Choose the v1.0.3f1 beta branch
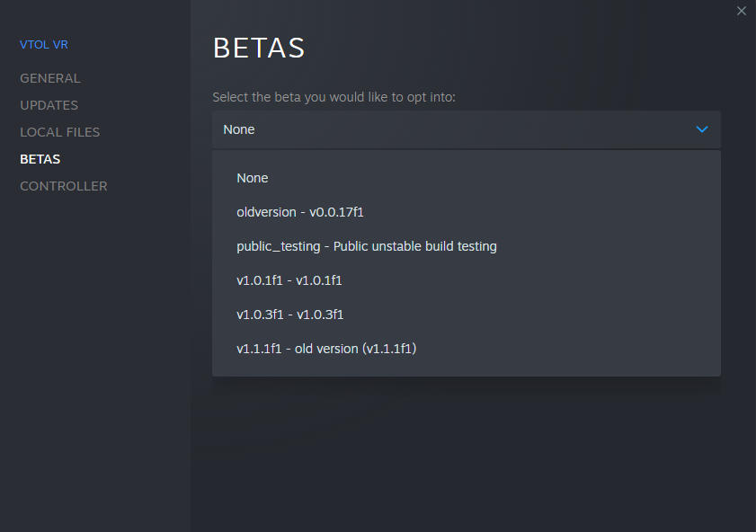 click(290, 315)
